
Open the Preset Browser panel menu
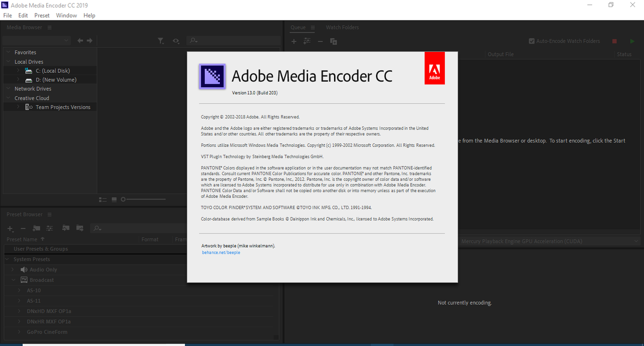(x=49, y=215)
